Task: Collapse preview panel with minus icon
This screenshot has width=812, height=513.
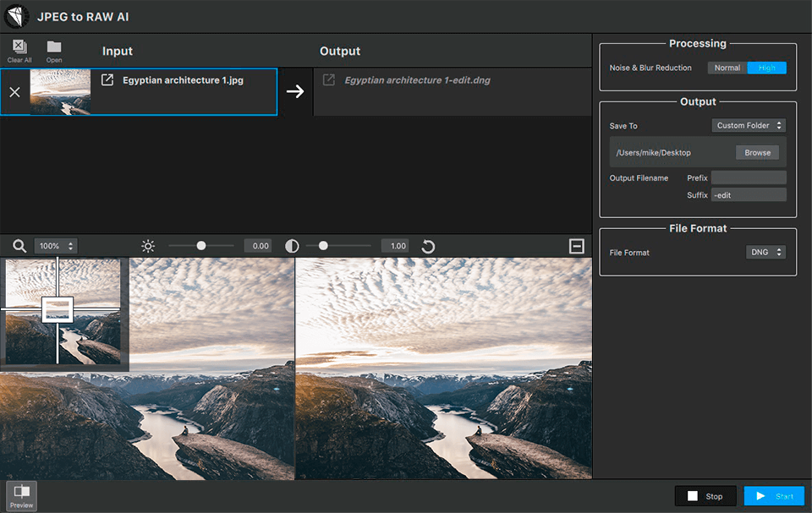Action: pos(577,246)
